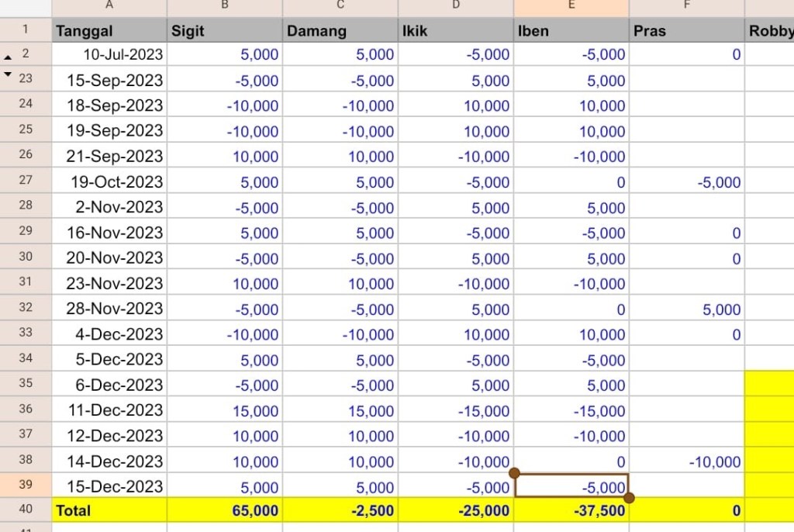Expand hidden rows using arrow beside row 2

[x=9, y=57]
